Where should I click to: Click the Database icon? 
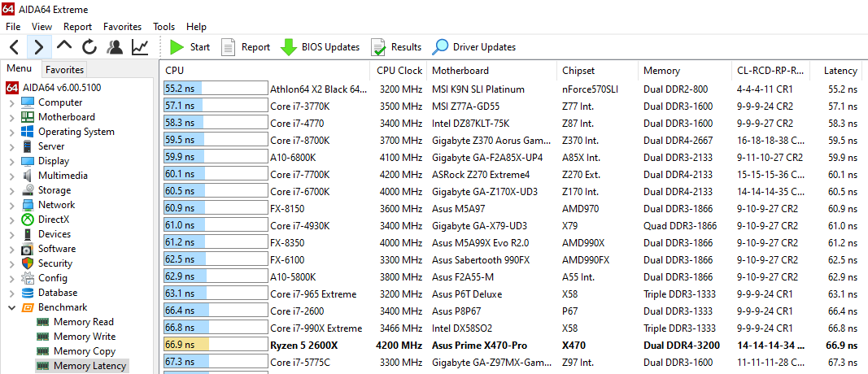tap(28, 293)
